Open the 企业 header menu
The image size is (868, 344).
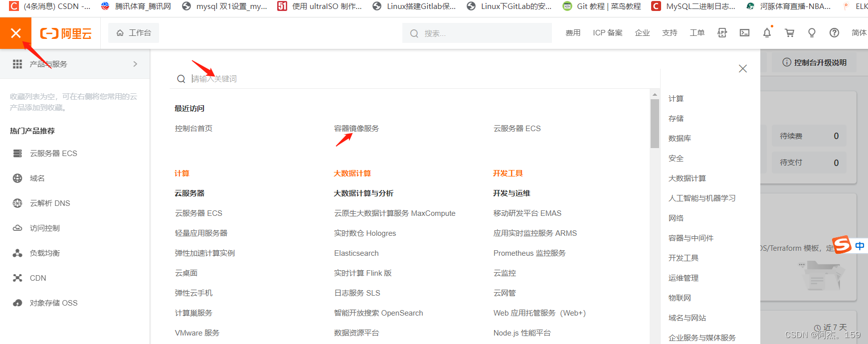pos(642,33)
